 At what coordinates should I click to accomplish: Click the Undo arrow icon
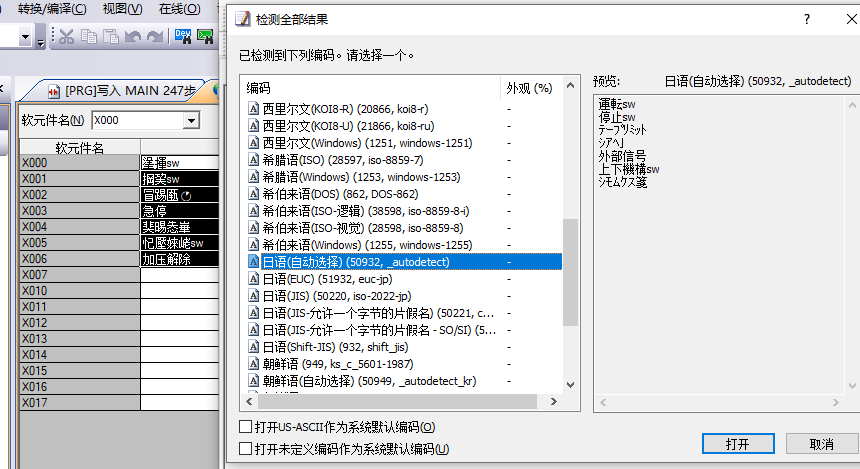point(133,37)
